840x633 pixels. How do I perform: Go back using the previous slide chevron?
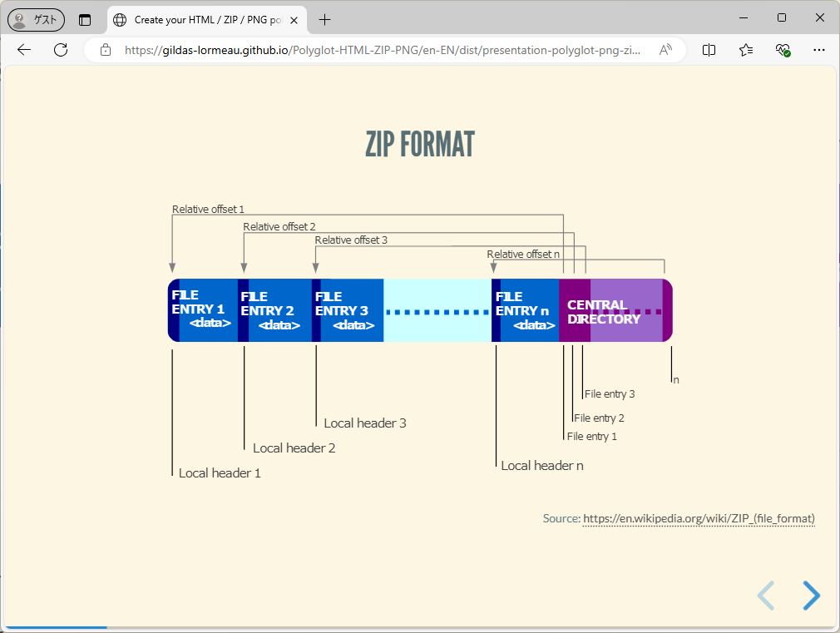(x=766, y=596)
